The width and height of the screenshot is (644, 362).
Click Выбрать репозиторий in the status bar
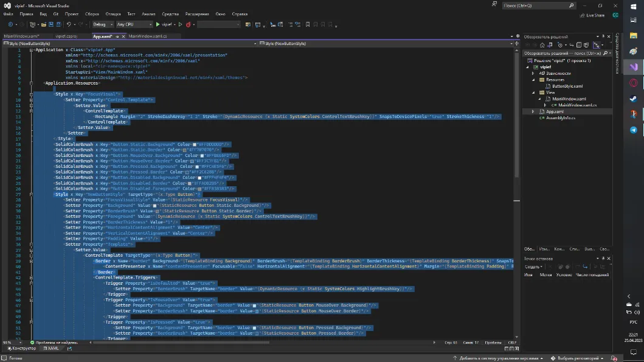pyautogui.click(x=577, y=358)
